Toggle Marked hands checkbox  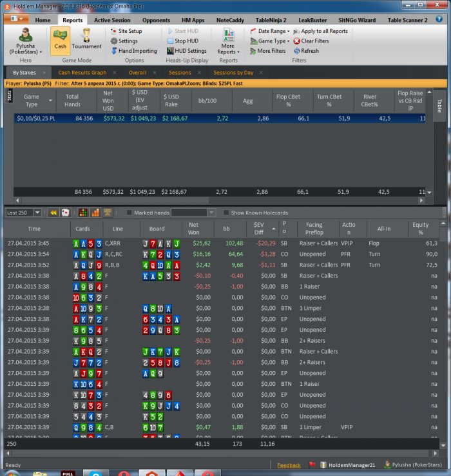coord(129,213)
